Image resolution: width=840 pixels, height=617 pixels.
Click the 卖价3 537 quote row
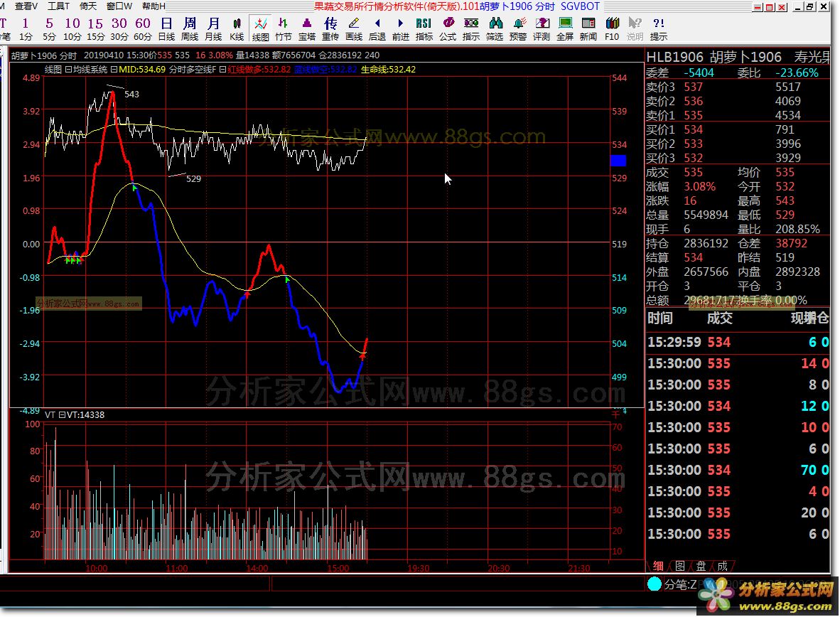coord(738,87)
